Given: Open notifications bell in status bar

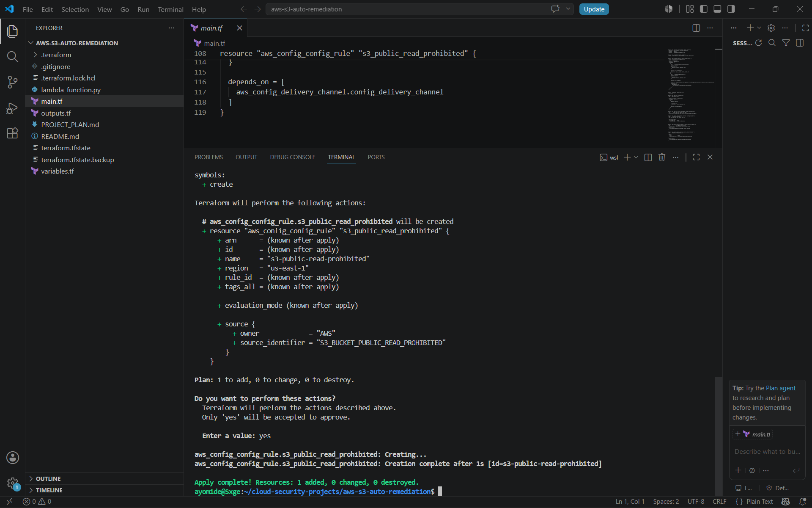Looking at the screenshot, I should coord(802,502).
